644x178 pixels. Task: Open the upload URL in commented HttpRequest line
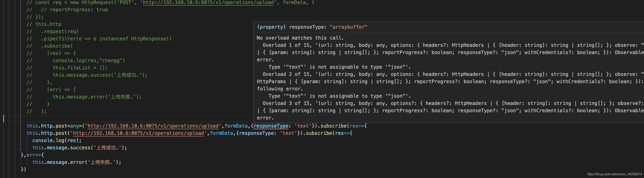(208, 2)
